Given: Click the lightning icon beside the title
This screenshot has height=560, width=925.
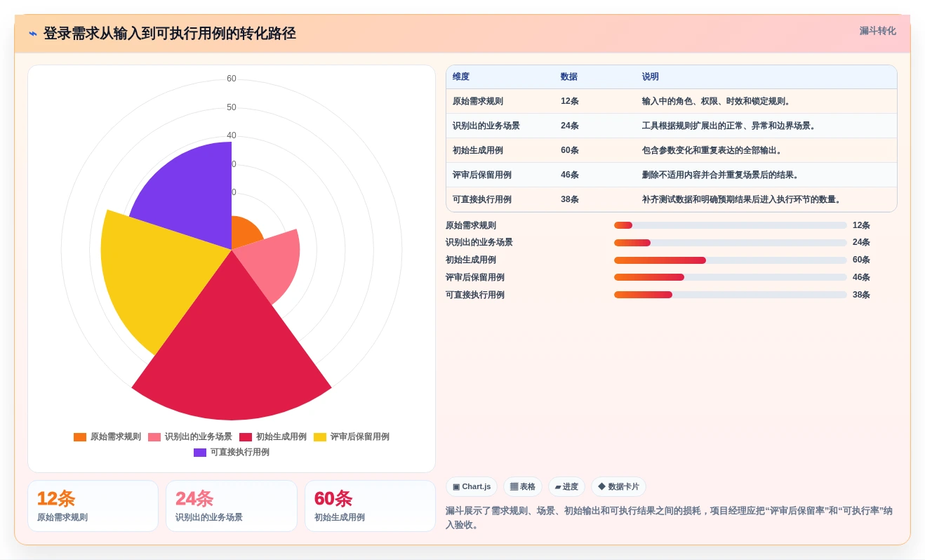Looking at the screenshot, I should 33,34.
